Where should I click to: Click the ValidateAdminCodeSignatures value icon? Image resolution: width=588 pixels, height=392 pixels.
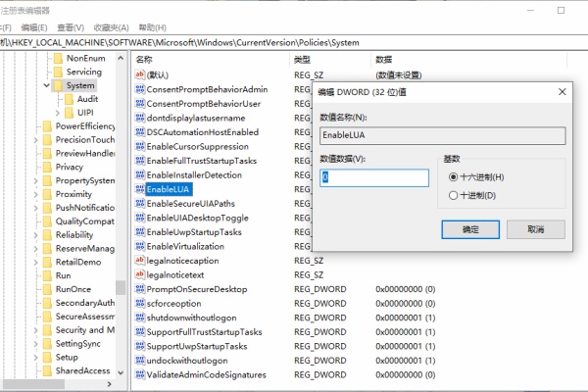click(x=139, y=375)
